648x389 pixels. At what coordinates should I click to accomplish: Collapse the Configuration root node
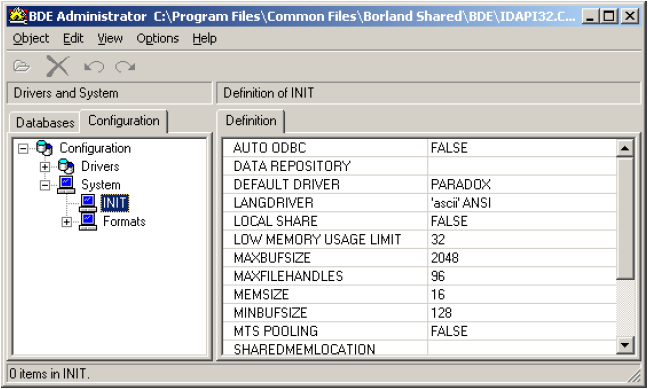23,148
